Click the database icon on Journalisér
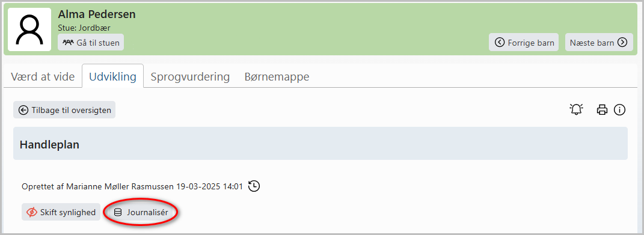 click(x=118, y=212)
